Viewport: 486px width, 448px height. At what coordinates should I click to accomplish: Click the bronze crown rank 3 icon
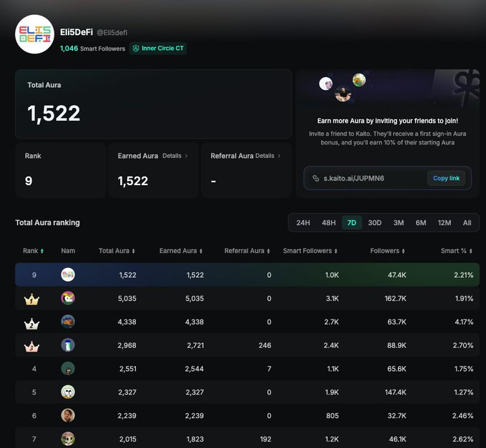(x=31, y=347)
